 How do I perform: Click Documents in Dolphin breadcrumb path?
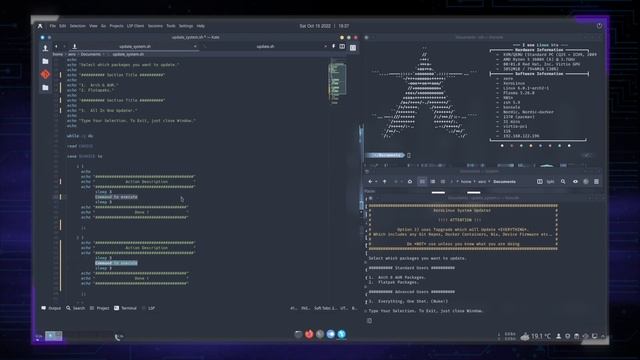[x=504, y=182]
